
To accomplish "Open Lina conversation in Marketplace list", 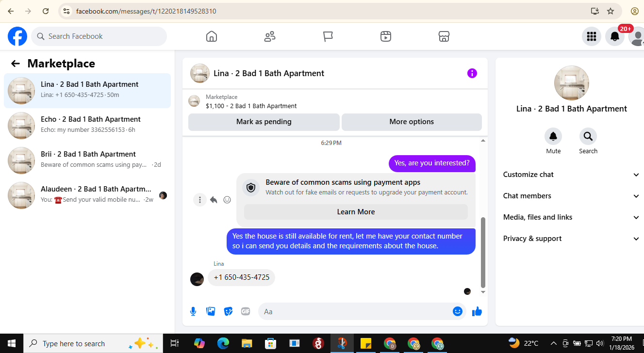I will pyautogui.click(x=87, y=91).
